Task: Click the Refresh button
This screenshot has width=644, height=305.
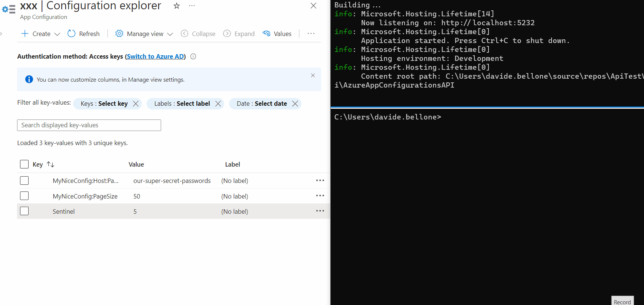Action: [84, 34]
